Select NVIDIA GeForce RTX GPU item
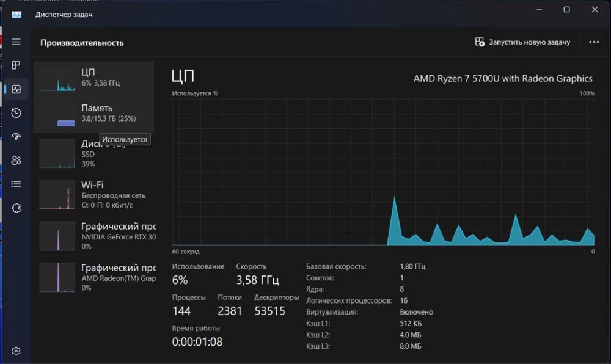The height and width of the screenshot is (364, 611). [x=94, y=236]
